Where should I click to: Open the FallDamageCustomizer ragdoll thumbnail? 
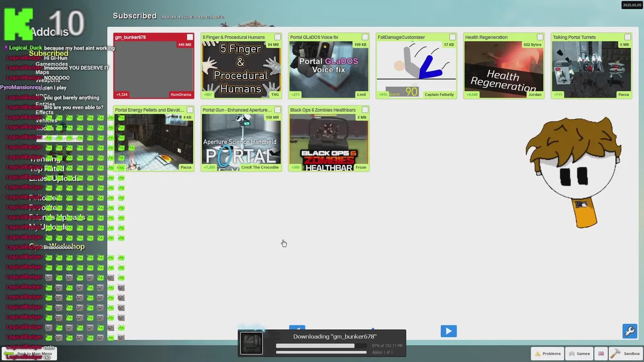coord(416,69)
